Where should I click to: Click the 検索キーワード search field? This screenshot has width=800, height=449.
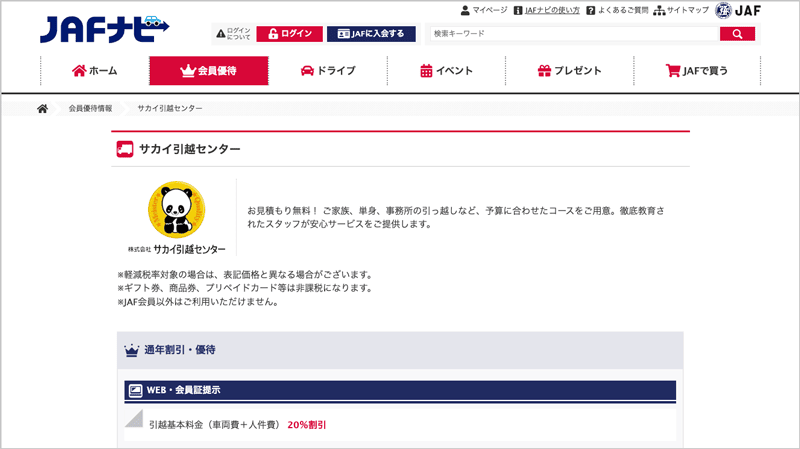tap(574, 34)
